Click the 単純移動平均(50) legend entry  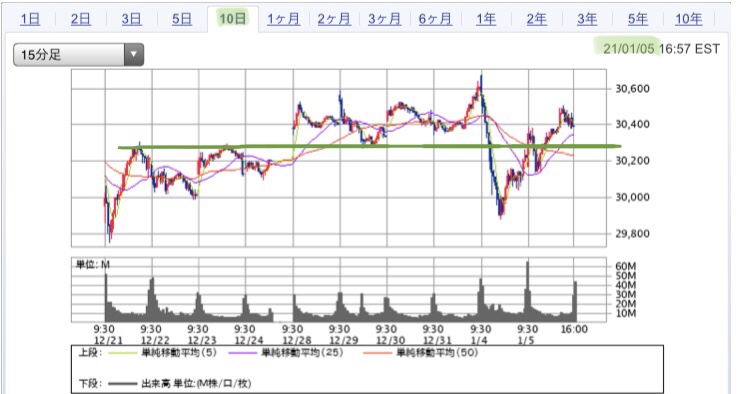(x=421, y=353)
